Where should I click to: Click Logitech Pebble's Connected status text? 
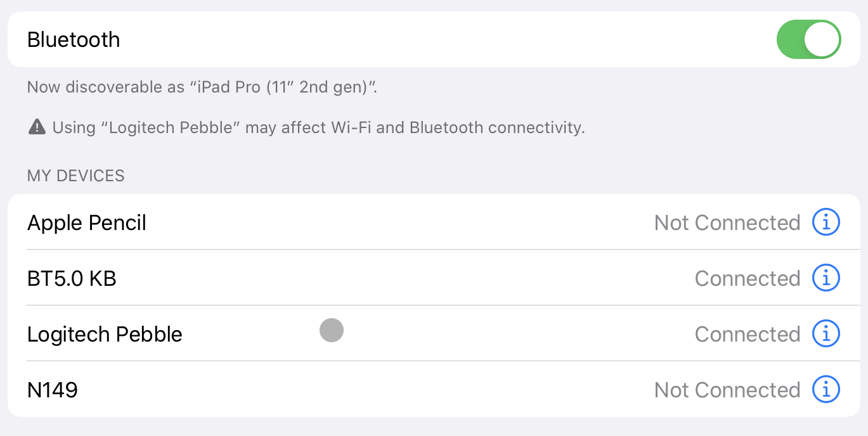748,334
